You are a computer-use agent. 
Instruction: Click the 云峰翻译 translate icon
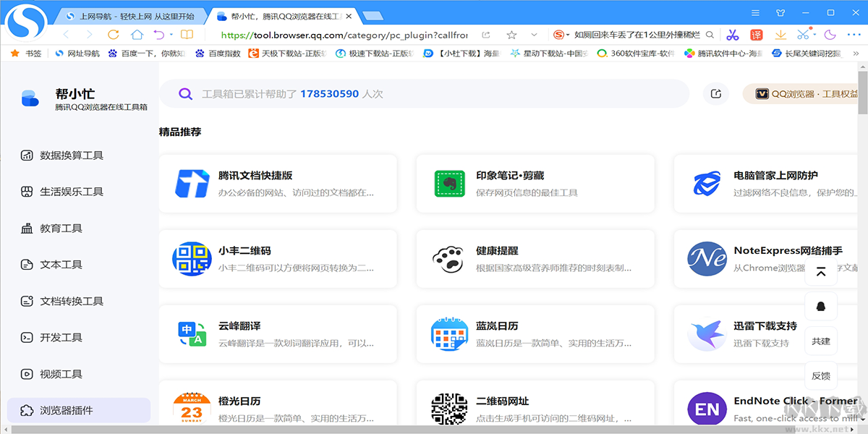tap(192, 334)
